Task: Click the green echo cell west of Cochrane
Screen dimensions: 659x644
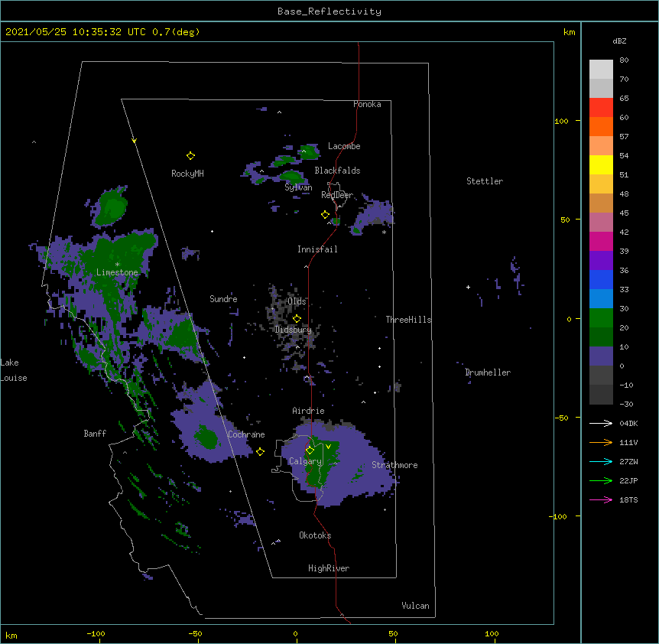Action: 206,437
